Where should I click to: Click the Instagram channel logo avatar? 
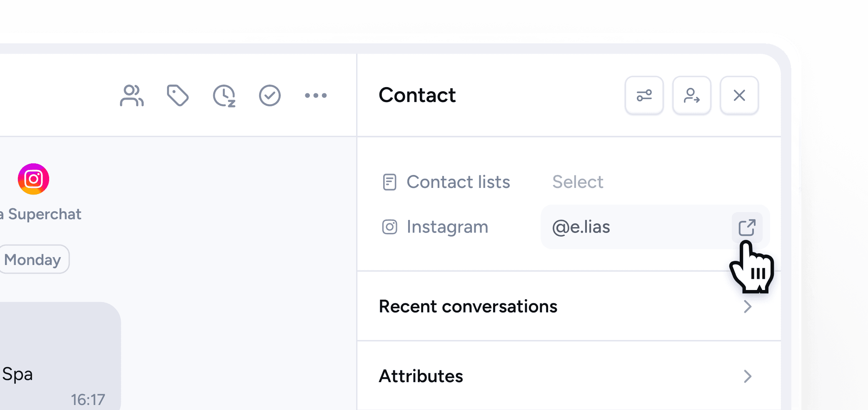33,179
